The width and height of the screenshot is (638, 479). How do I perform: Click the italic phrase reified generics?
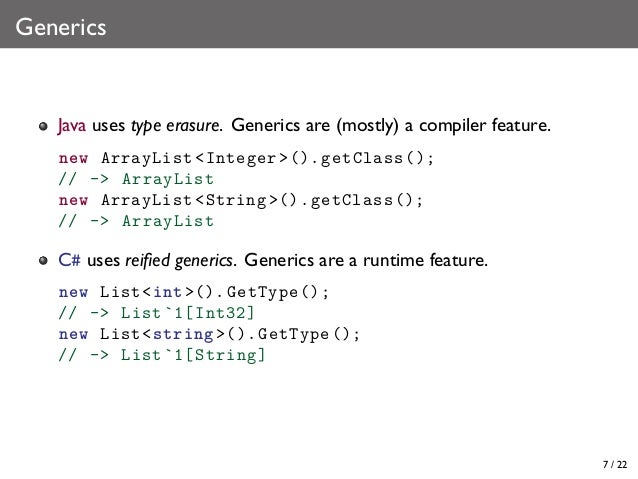[180, 260]
